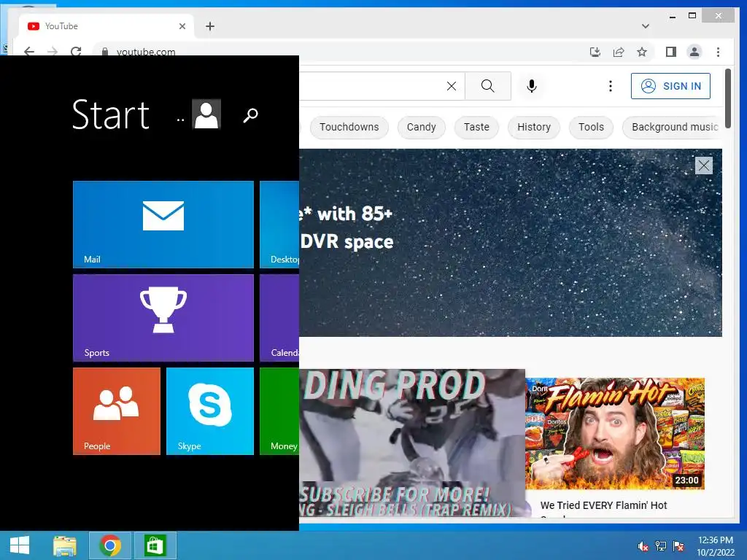
Task: Click the muted volume tray icon
Action: click(643, 546)
